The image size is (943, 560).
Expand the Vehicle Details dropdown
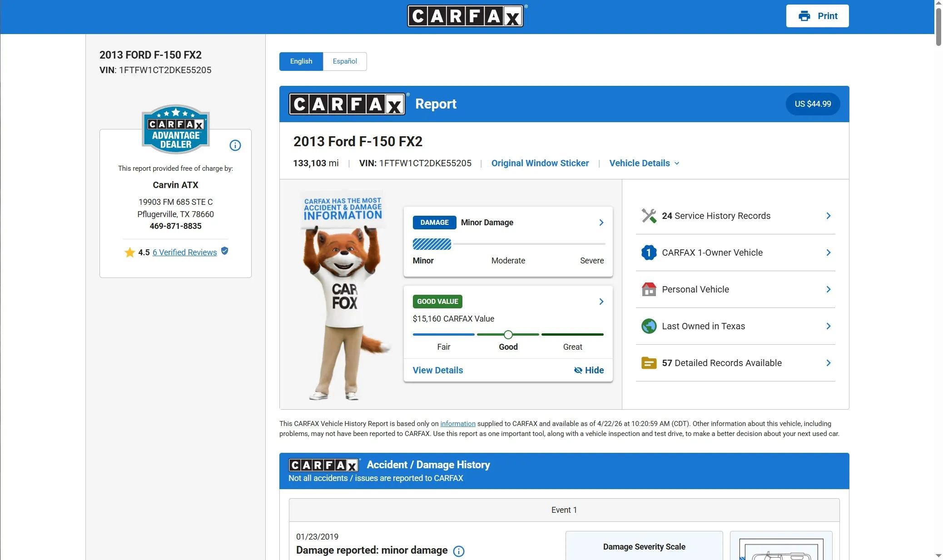pyautogui.click(x=644, y=163)
